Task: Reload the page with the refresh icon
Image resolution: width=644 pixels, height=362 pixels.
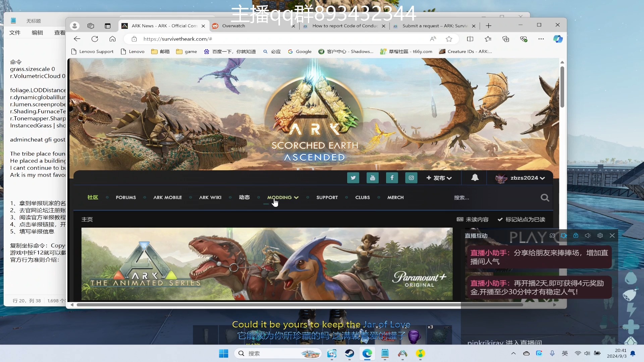Action: point(95,39)
